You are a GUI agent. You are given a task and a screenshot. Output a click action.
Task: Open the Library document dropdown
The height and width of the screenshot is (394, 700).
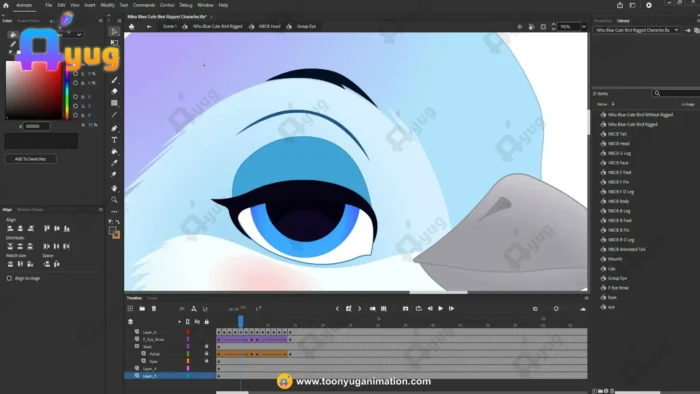(x=637, y=30)
